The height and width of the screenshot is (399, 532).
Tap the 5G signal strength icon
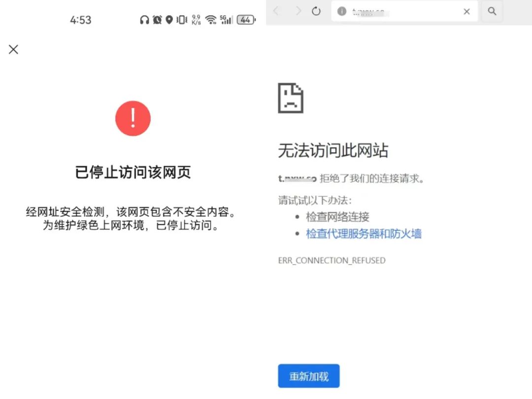click(226, 20)
